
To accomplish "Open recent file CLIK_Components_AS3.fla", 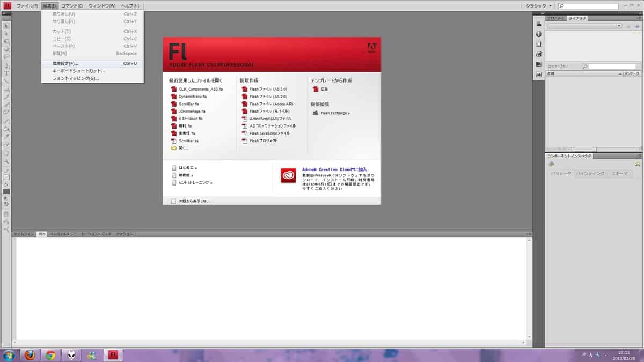I will click(x=197, y=89).
